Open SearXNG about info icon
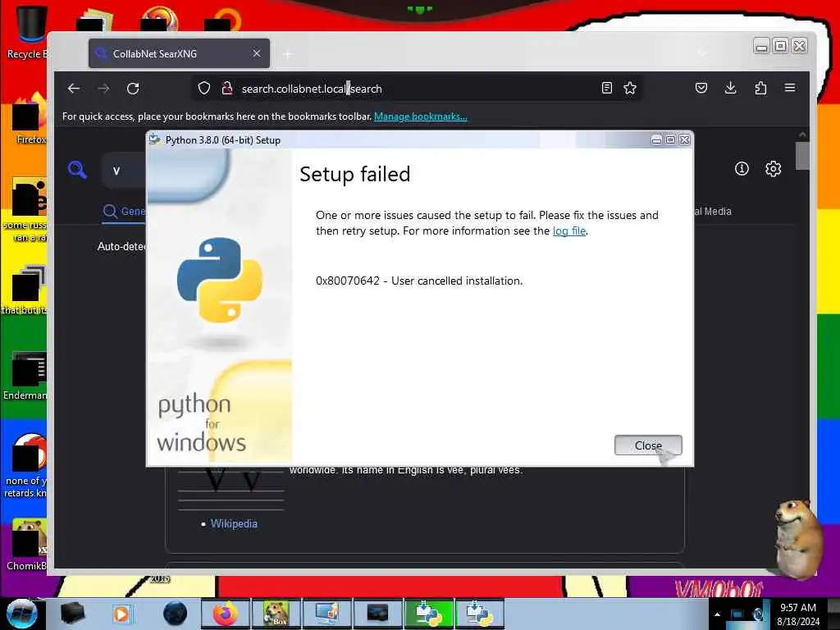 [742, 169]
